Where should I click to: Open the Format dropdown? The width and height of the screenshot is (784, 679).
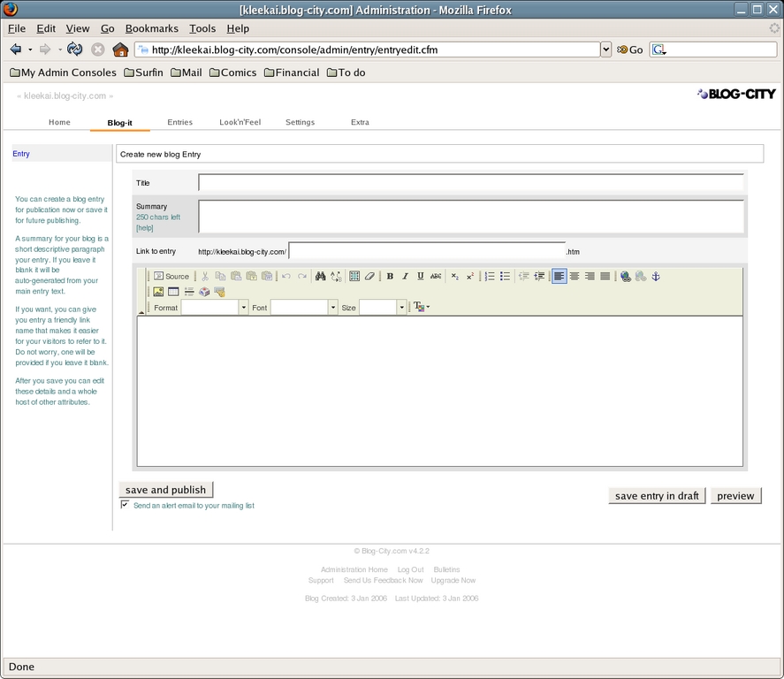click(244, 308)
